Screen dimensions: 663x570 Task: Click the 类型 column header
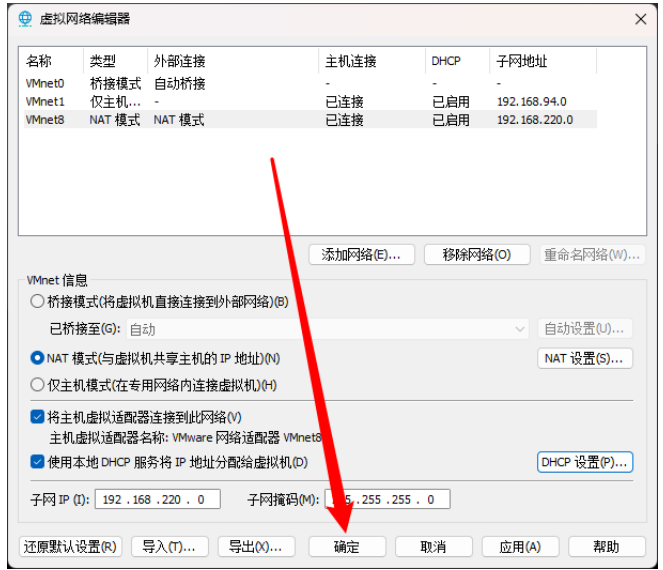click(115, 61)
